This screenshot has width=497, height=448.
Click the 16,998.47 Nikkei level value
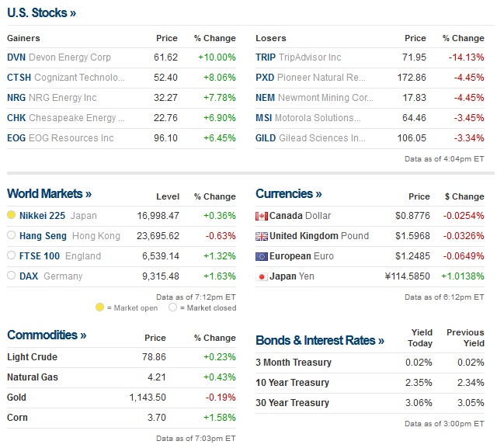(158, 216)
